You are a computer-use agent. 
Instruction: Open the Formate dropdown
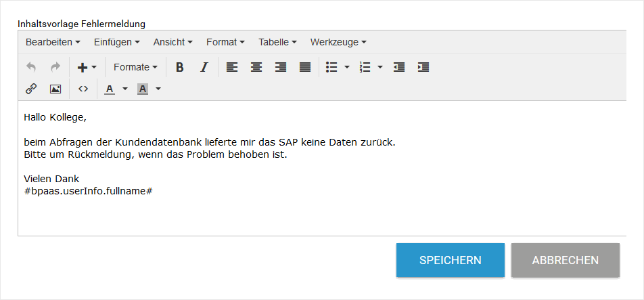(x=135, y=67)
